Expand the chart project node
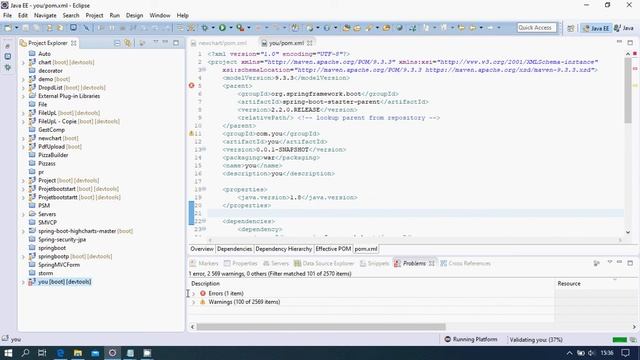Viewport: 640px width, 360px height. coord(23,62)
